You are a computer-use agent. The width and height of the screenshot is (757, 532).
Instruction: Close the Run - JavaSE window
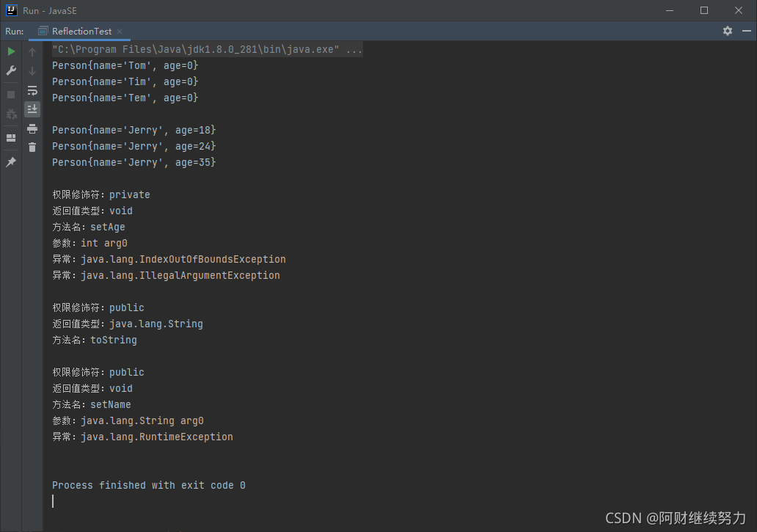pyautogui.click(x=739, y=10)
